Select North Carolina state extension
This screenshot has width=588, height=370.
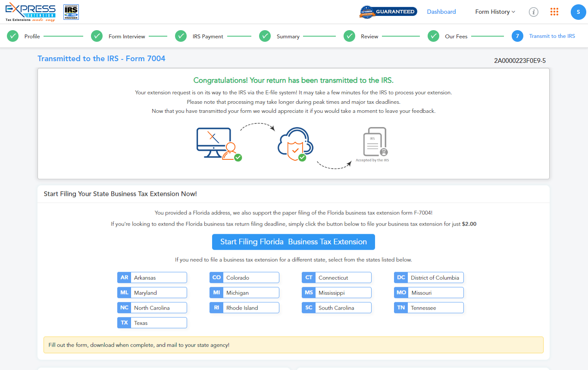click(x=152, y=308)
